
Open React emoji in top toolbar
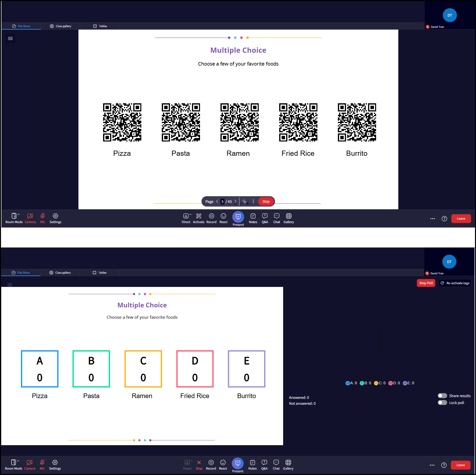point(223,218)
